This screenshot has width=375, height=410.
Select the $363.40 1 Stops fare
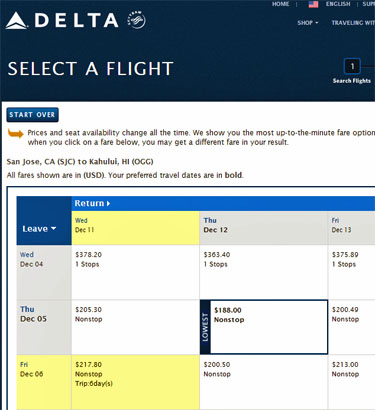point(264,272)
